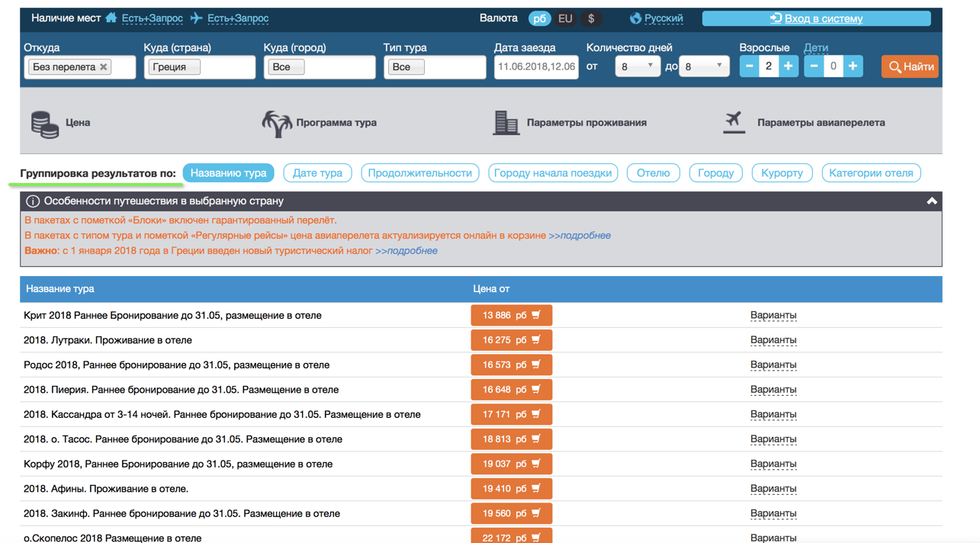Group results by 'Категории отеля'
Screen dimensions: 980x543
(x=871, y=173)
